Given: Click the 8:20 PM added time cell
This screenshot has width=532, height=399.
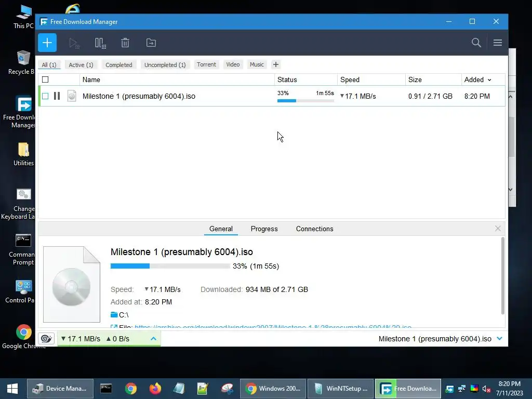Looking at the screenshot, I should [x=477, y=96].
